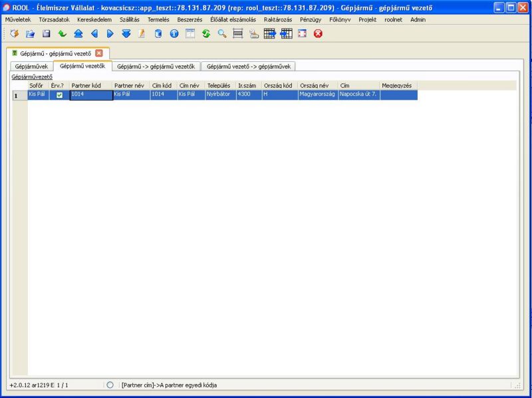Open search with magnifying glass icon
This screenshot has height=398, width=532.
[x=222, y=34]
